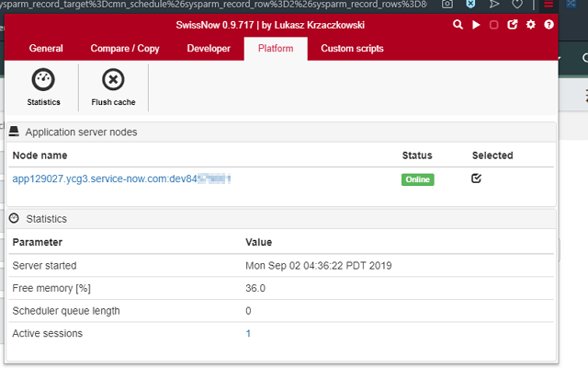Switch to the General tab
Viewport: 588px width, 368px height.
point(46,49)
